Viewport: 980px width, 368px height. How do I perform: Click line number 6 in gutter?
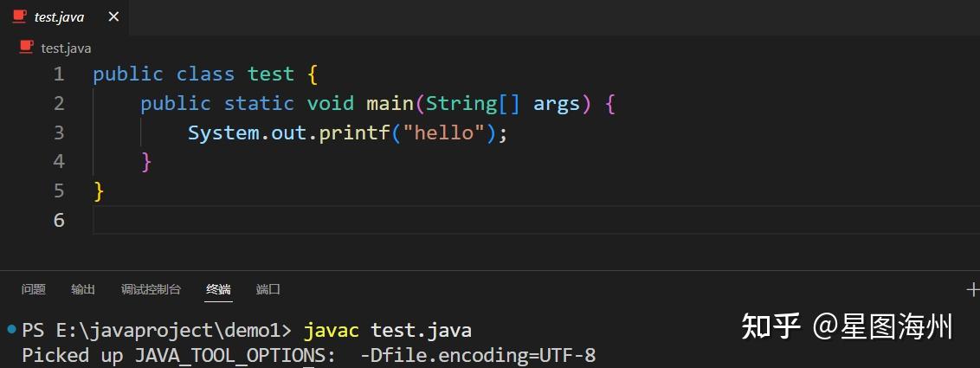tap(59, 220)
